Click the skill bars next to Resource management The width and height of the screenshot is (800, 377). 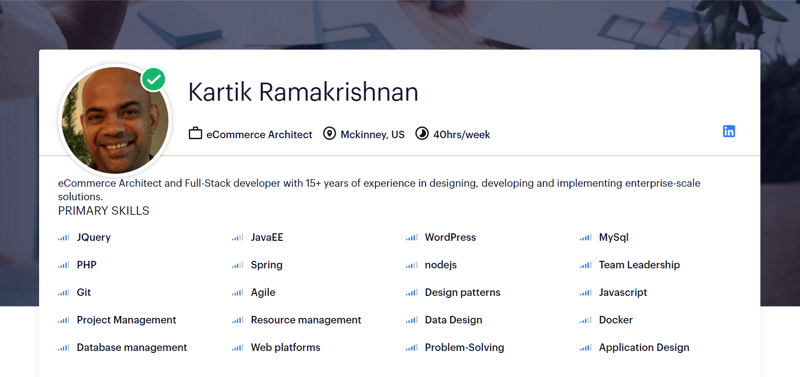click(x=237, y=320)
